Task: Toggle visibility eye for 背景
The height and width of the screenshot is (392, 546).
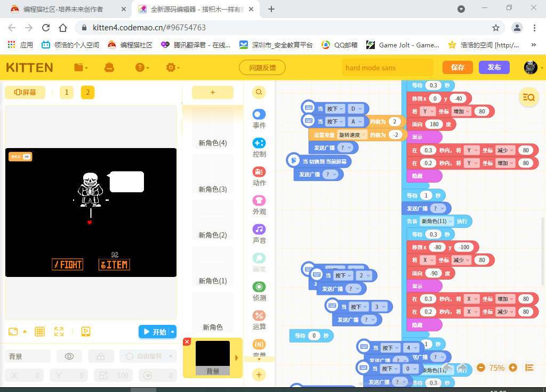Action: 69,356
